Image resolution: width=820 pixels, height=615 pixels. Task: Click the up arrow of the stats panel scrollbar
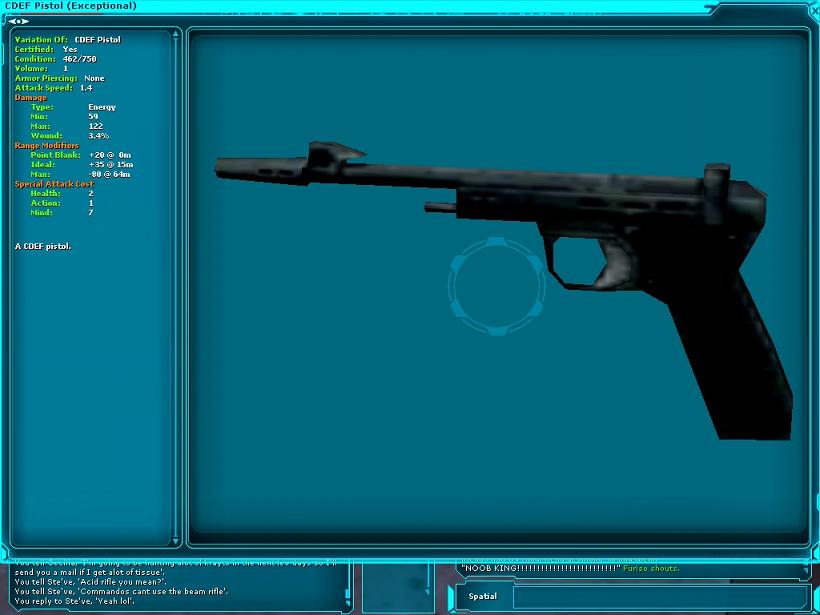[x=176, y=34]
